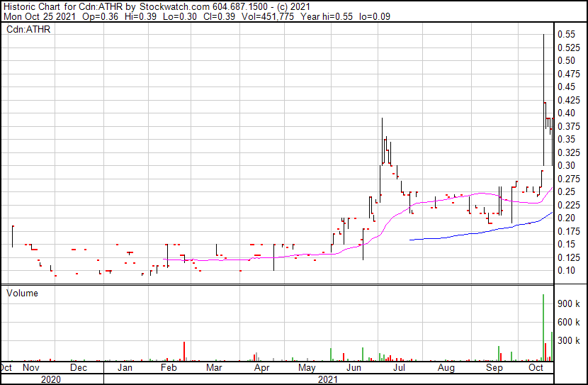The image size is (588, 385).
Task: Click the 0.175 price axis label
Action: [569, 232]
